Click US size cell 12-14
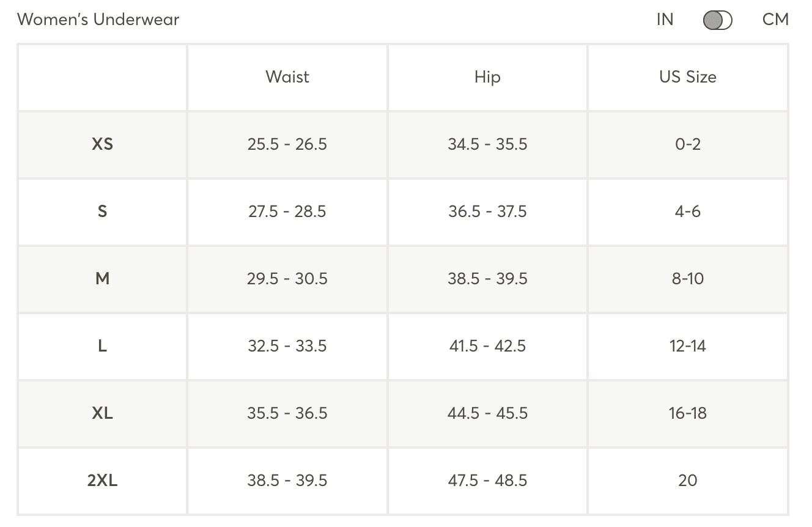 pyautogui.click(x=687, y=346)
